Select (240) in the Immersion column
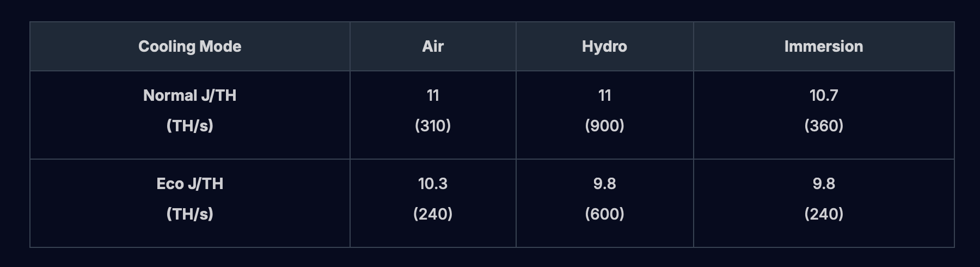This screenshot has height=267, width=980. click(823, 214)
